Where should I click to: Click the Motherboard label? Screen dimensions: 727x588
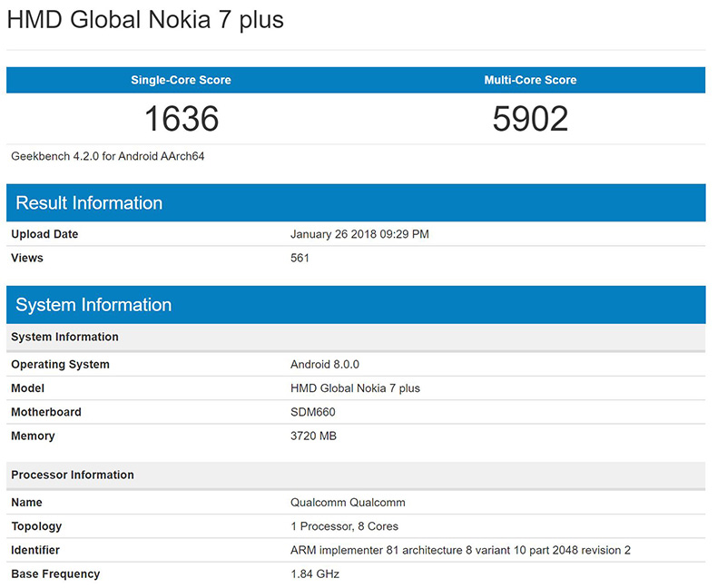coord(46,412)
